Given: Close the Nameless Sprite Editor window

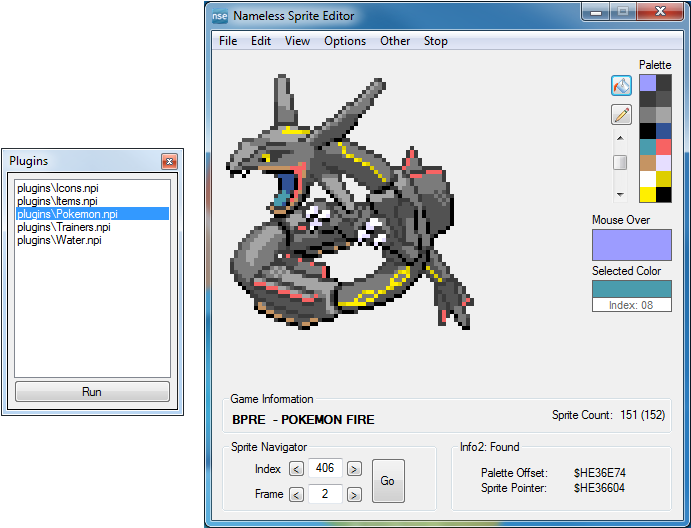Looking at the screenshot, I should tap(660, 11).
